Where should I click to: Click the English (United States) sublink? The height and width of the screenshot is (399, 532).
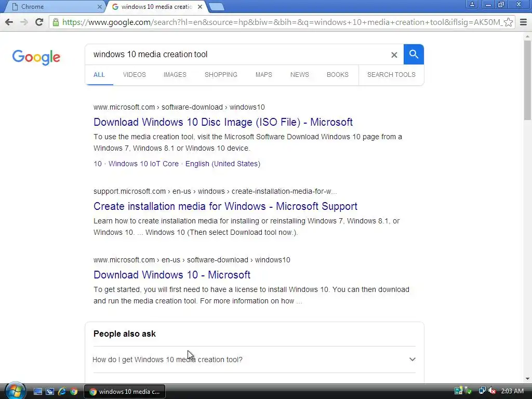coord(223,164)
